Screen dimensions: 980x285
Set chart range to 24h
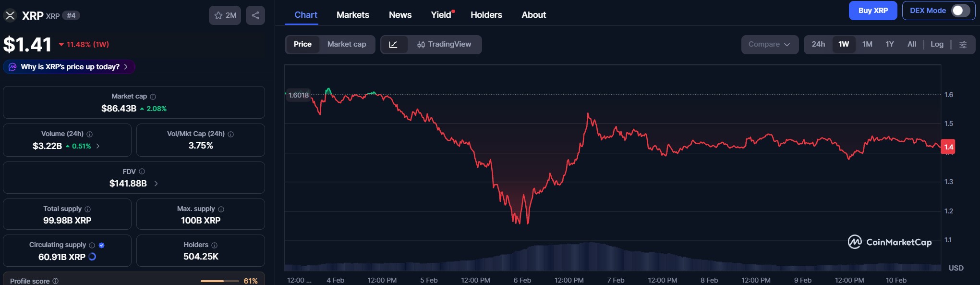[x=818, y=44]
